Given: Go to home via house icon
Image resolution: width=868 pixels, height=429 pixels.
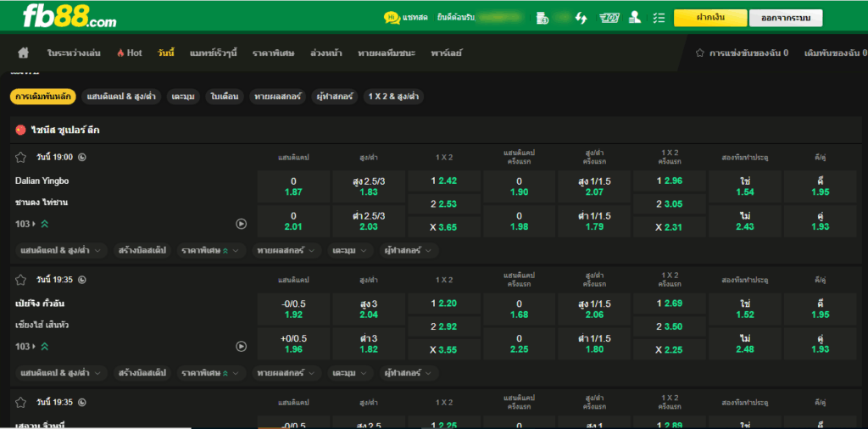Looking at the screenshot, I should tap(23, 53).
